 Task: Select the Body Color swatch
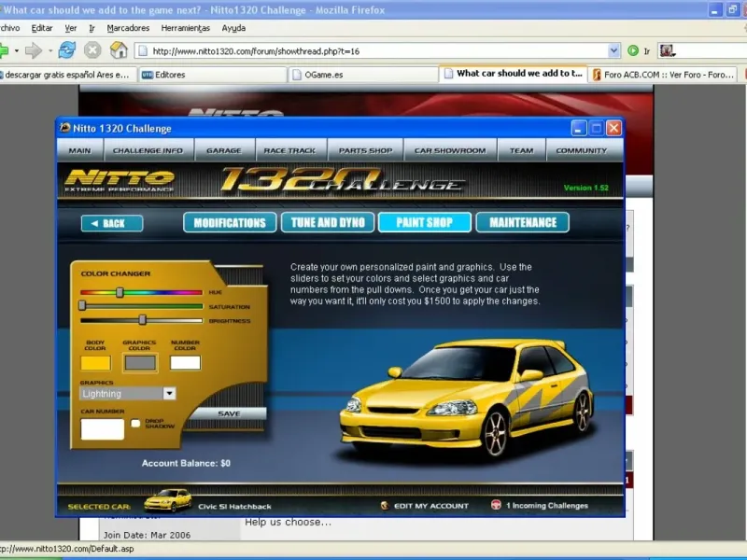[x=95, y=362]
